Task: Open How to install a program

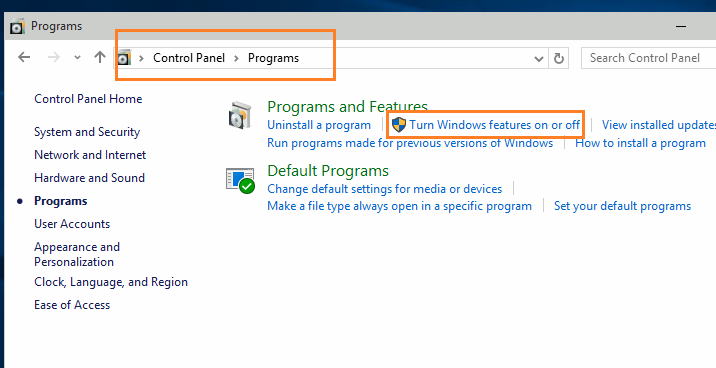Action: tap(640, 143)
